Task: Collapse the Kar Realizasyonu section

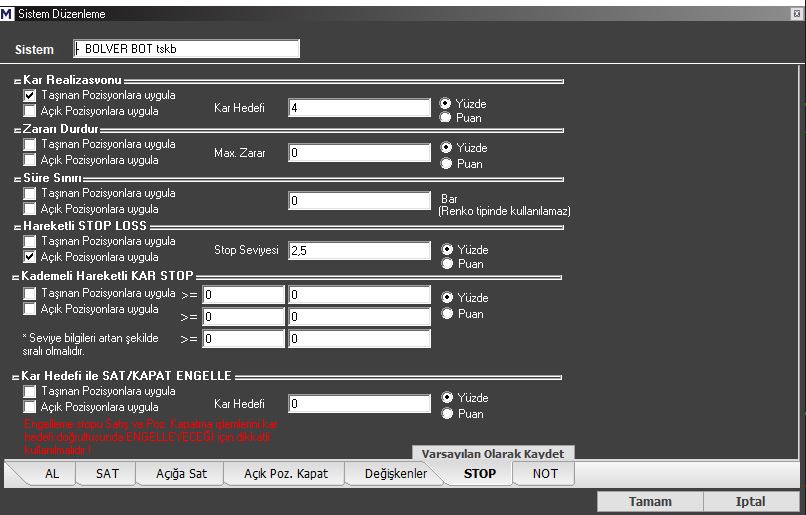Action: tap(17, 81)
